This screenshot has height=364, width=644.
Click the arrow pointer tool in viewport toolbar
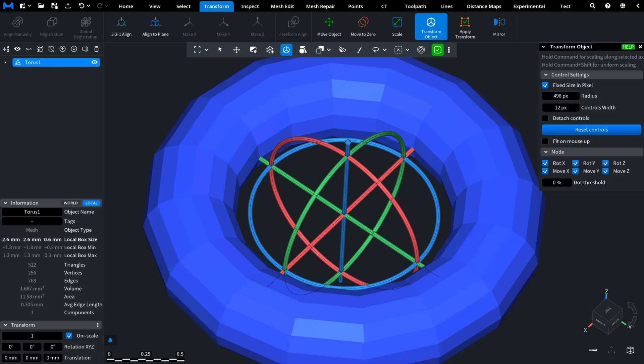point(220,50)
